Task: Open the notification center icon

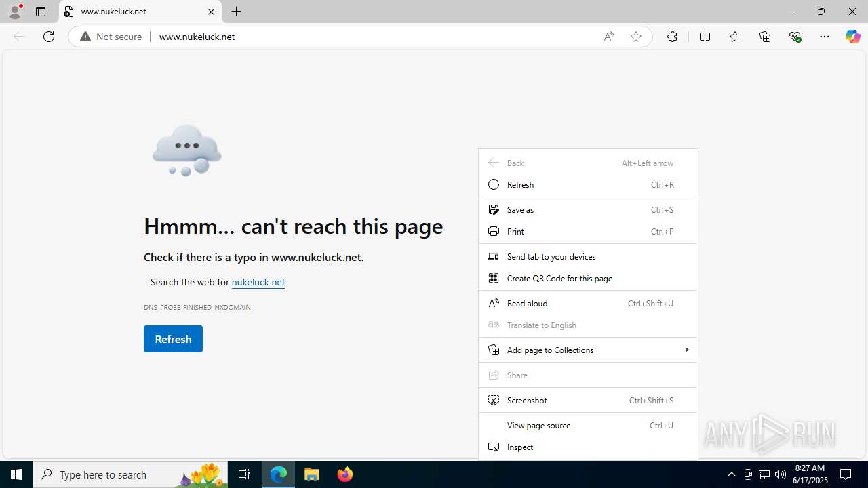Action: tap(846, 474)
